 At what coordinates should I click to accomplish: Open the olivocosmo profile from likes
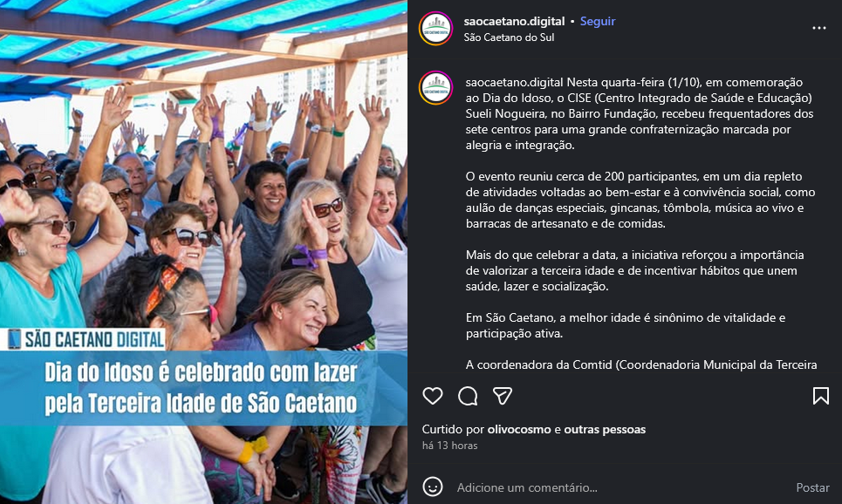click(x=519, y=429)
